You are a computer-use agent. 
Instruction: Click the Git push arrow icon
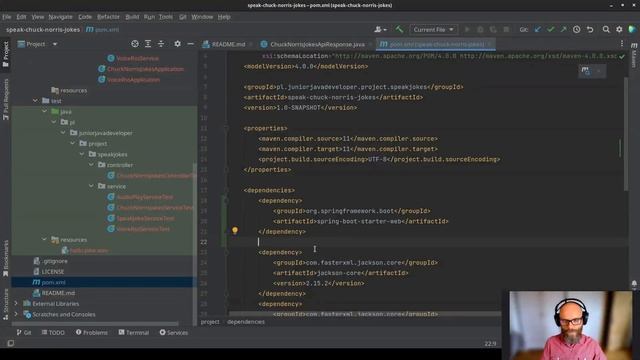[563, 29]
